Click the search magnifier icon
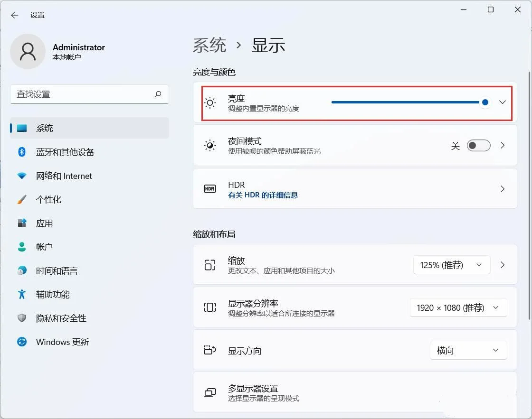This screenshot has width=532, height=419. [x=158, y=94]
